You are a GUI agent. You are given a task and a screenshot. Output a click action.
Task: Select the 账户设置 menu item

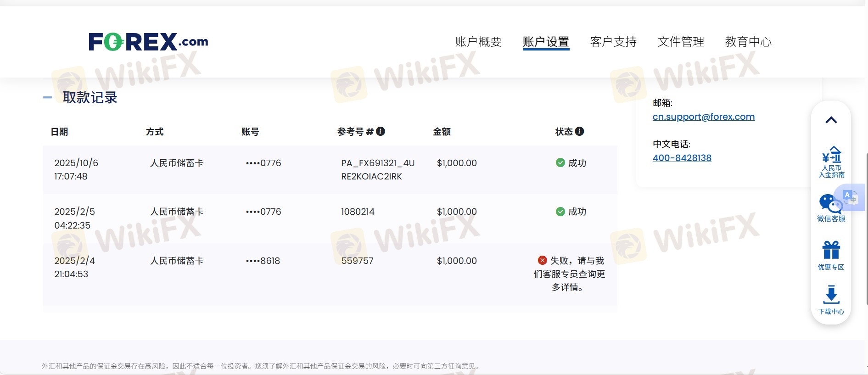(x=546, y=42)
